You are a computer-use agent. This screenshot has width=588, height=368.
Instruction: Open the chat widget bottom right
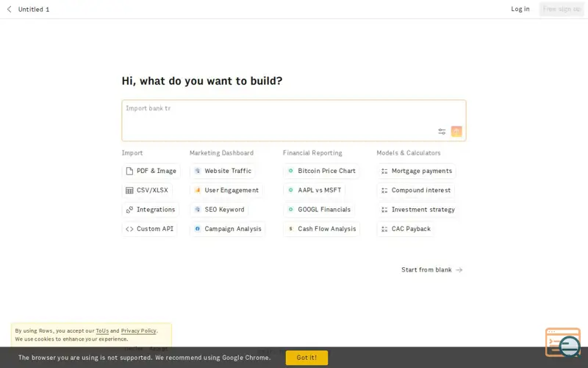pos(563,342)
